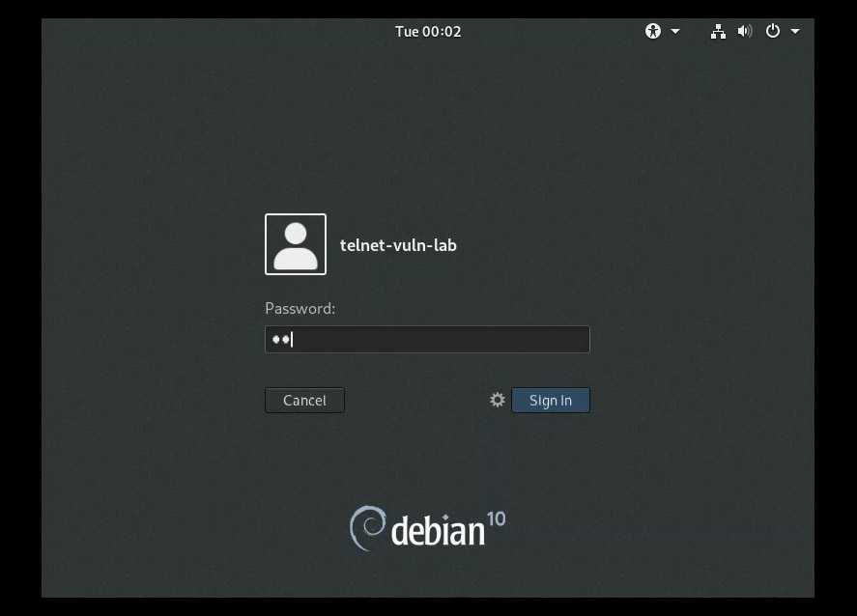This screenshot has height=616, width=857.
Task: Open the system status menu area
Action: pos(756,30)
